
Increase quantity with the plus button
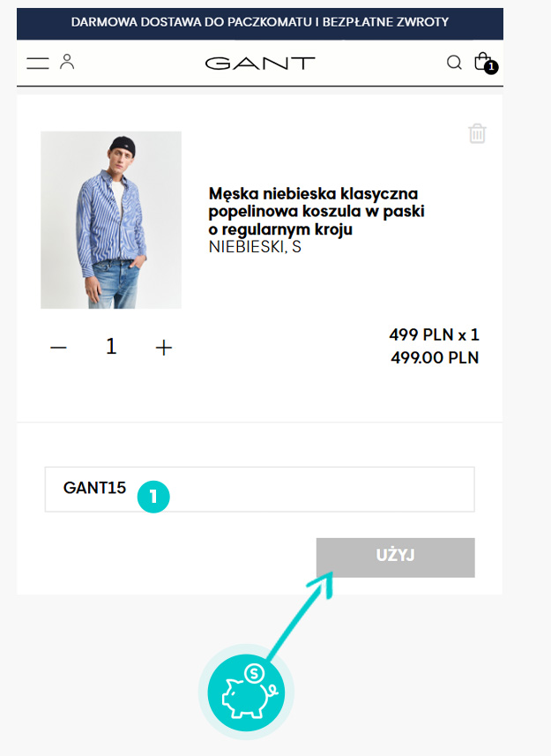(164, 348)
